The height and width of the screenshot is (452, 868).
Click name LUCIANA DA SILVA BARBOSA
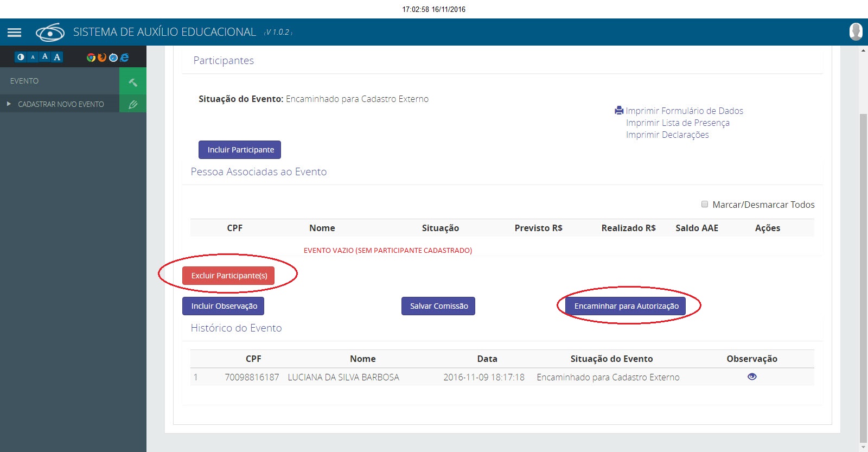click(x=343, y=377)
